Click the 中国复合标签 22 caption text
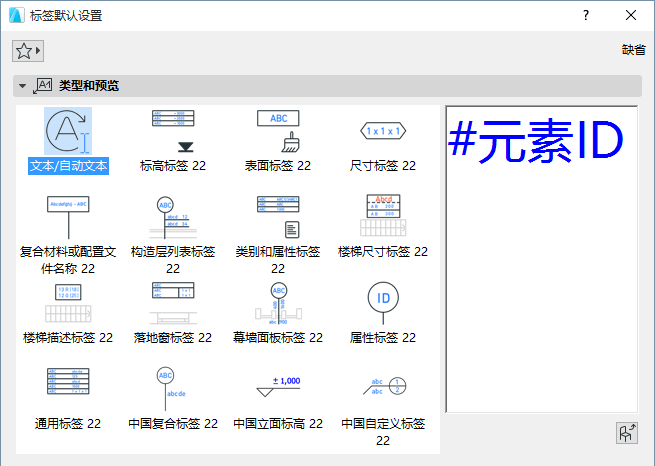This screenshot has width=655, height=466. pyautogui.click(x=173, y=424)
